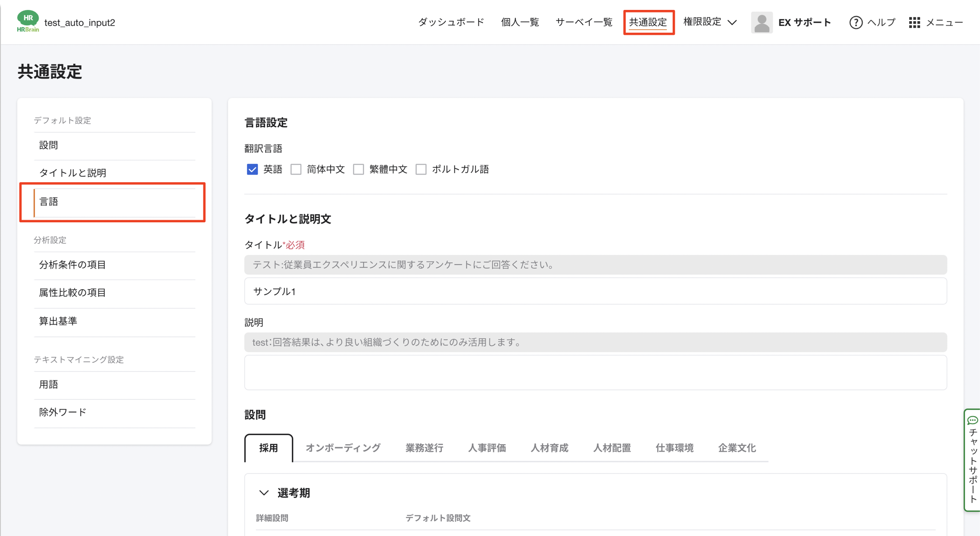Select 言語 in the sidebar
This screenshot has width=980, height=536.
tap(50, 202)
